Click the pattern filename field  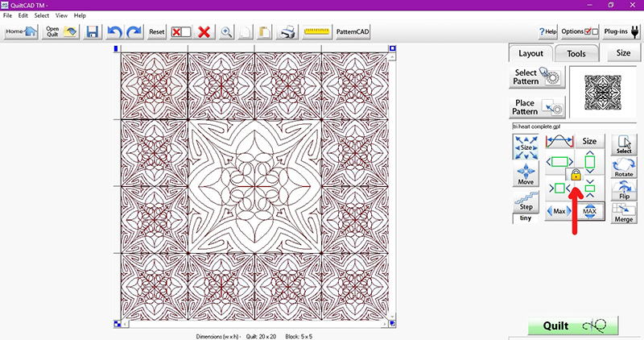click(574, 126)
